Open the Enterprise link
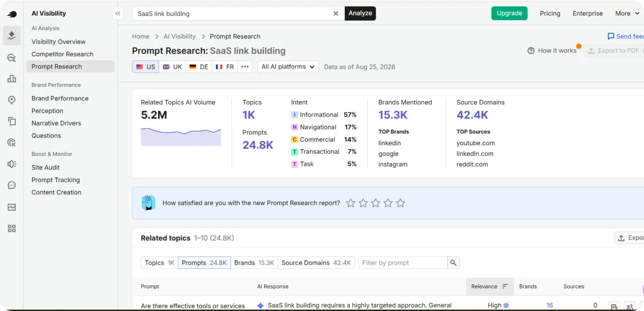 coord(588,14)
